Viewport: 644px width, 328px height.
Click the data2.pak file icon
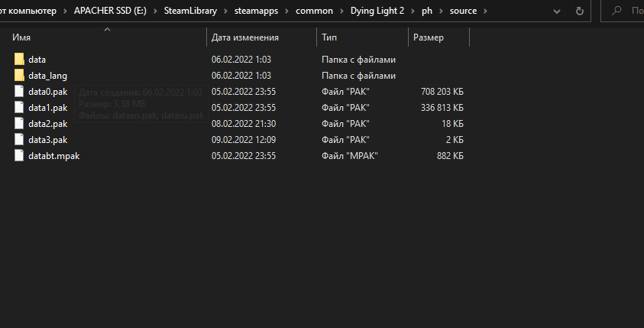(x=20, y=124)
